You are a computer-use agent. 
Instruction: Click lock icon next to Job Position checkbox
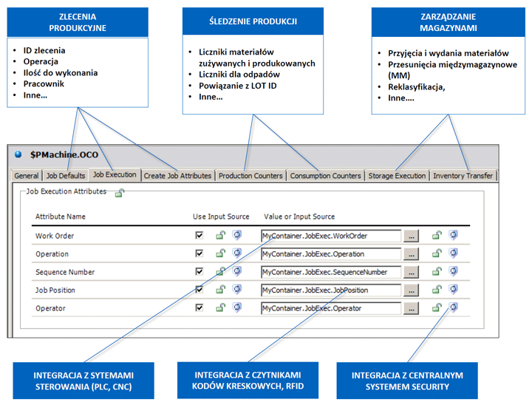[x=220, y=290]
